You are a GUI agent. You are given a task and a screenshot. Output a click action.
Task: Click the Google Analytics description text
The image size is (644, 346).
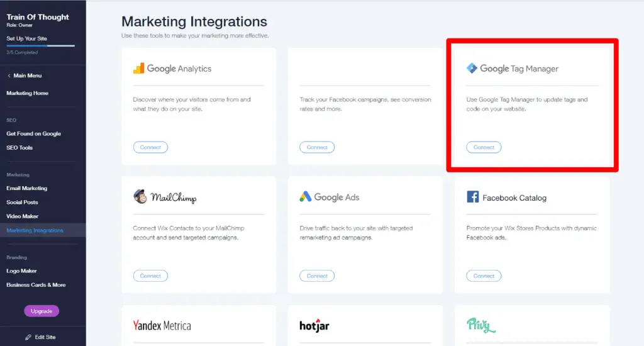click(191, 104)
